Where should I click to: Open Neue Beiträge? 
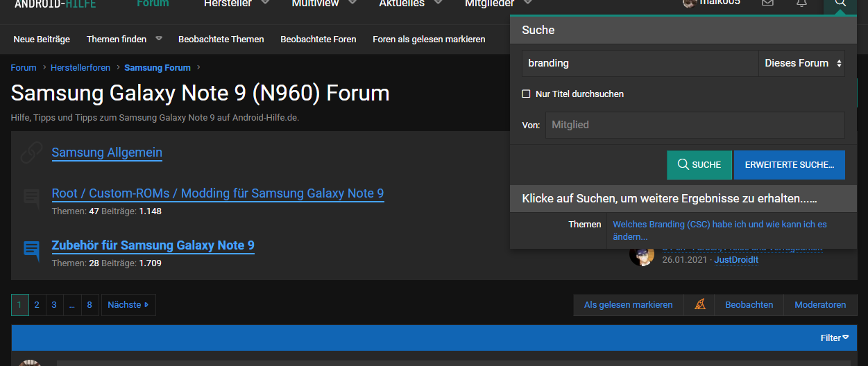[x=42, y=40]
